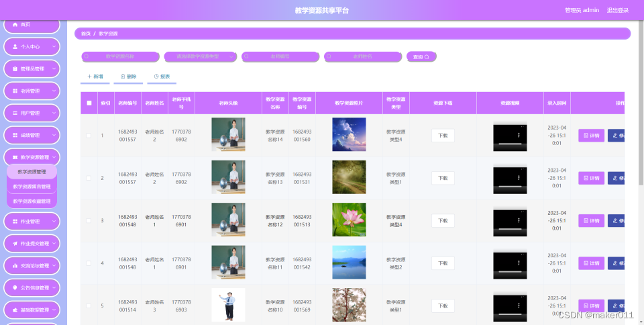Click cell 教学资源名称14
644x325 pixels.
275,136
